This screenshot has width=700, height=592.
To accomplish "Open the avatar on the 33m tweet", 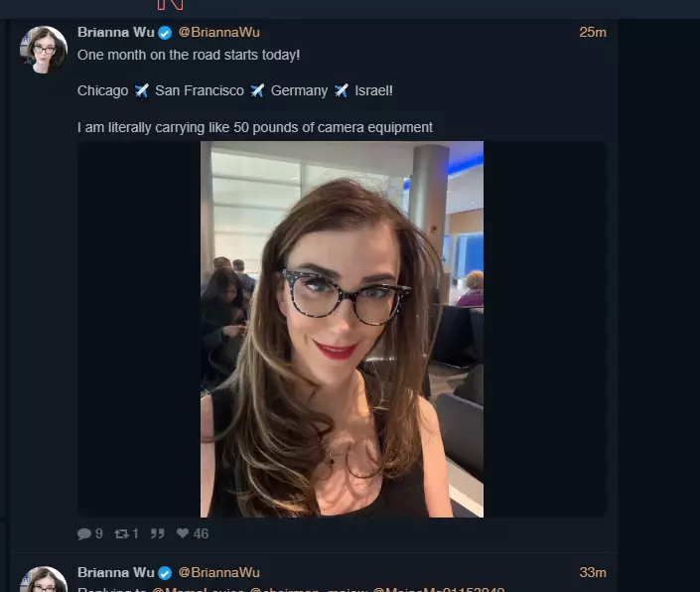I will coord(44,579).
